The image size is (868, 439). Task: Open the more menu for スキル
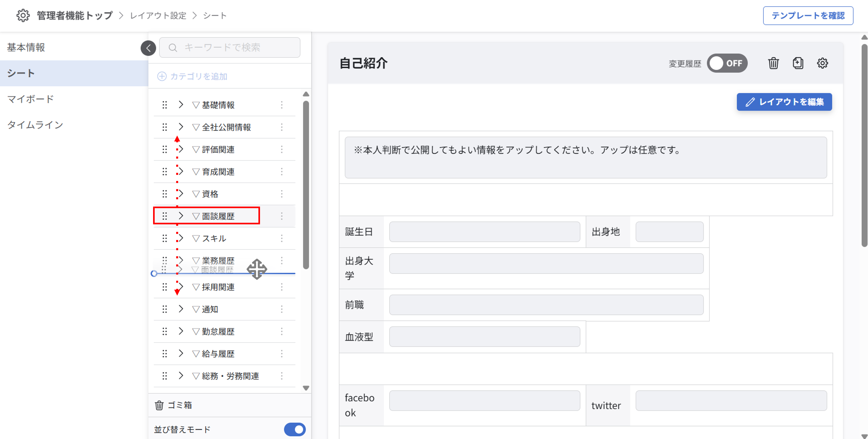(x=282, y=238)
